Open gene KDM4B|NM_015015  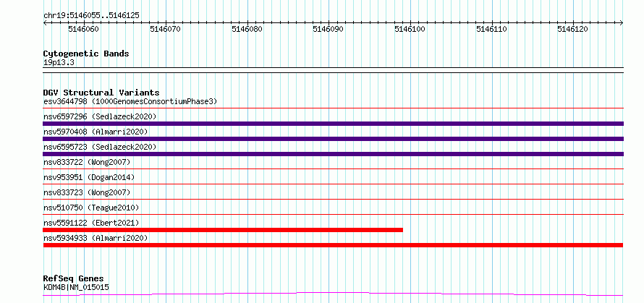(x=76, y=287)
